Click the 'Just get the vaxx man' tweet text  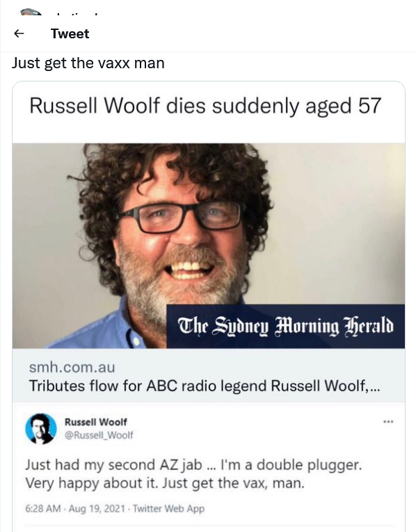(88, 63)
